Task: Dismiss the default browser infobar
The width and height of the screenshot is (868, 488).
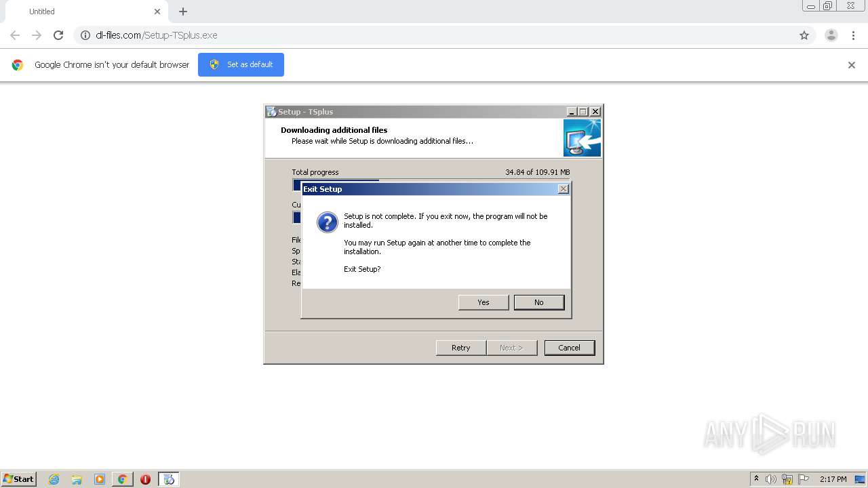Action: point(852,65)
